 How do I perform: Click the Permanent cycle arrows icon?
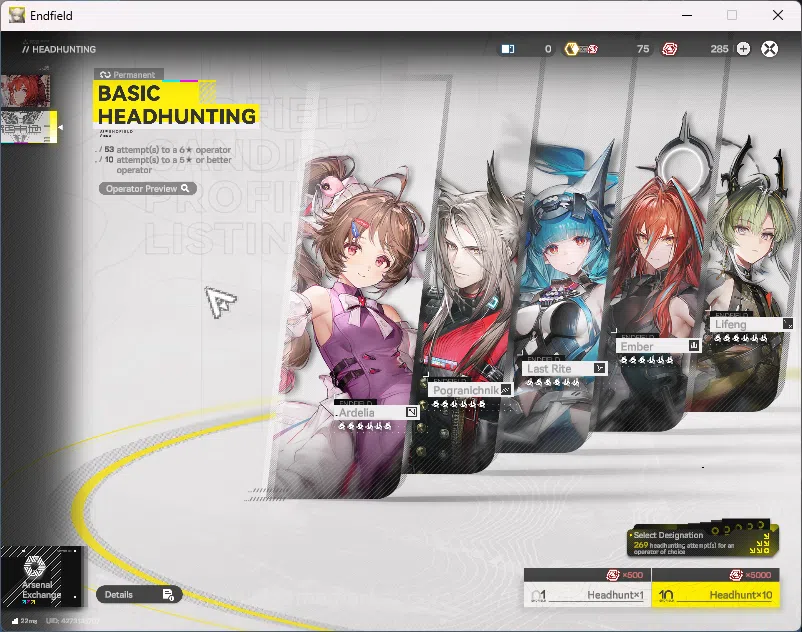(x=105, y=75)
